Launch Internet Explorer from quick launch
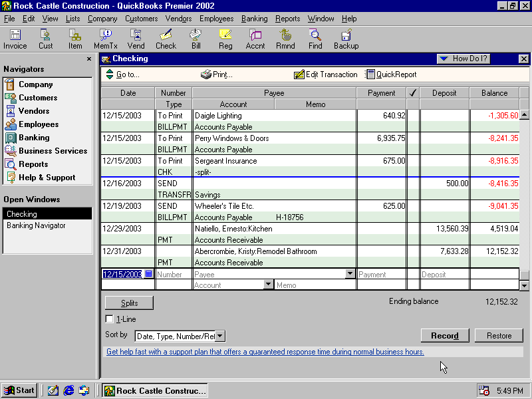Viewport: 532px width, 399px height. [x=68, y=390]
